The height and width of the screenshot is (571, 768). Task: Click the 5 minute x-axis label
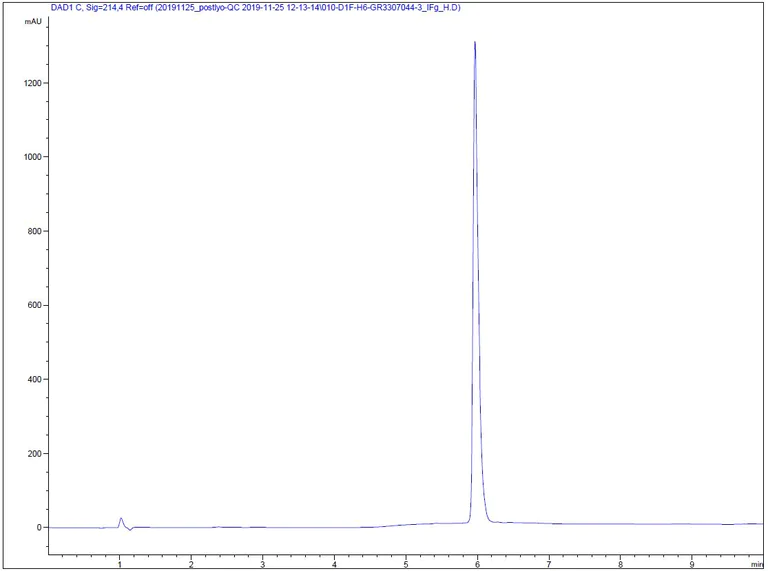[406, 564]
